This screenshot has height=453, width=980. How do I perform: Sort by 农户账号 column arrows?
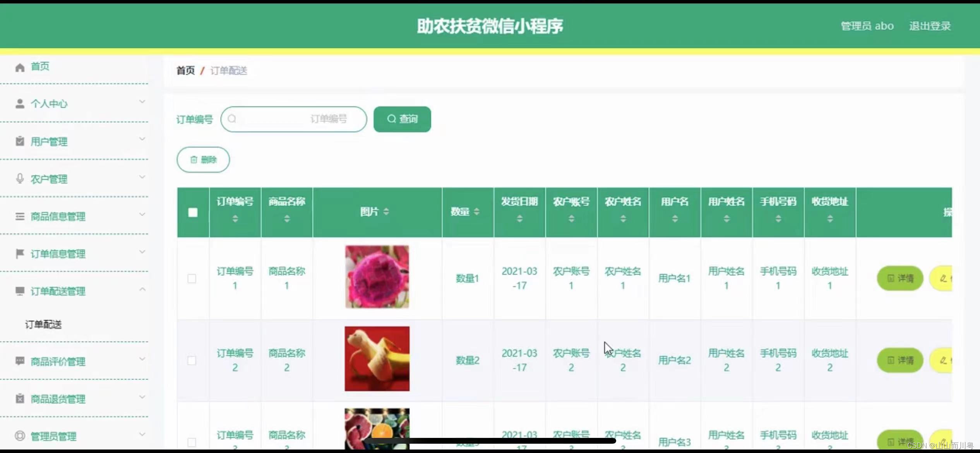[x=571, y=219]
